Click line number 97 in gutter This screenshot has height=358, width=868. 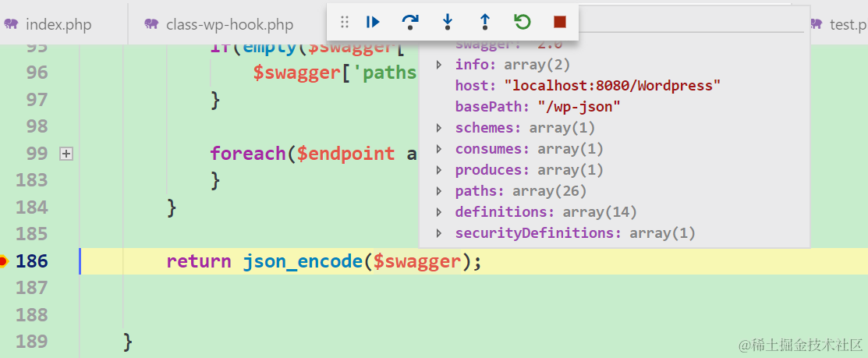point(37,100)
